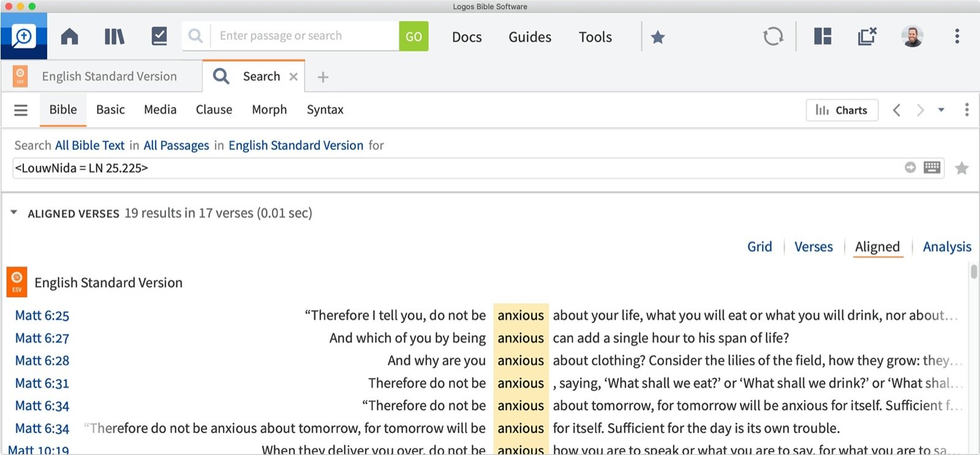Image resolution: width=980 pixels, height=455 pixels.
Task: Switch to Grid view
Action: tap(759, 247)
